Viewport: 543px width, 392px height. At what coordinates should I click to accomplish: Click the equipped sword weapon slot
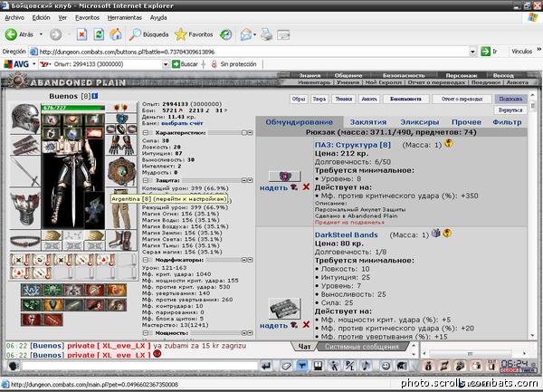click(25, 171)
